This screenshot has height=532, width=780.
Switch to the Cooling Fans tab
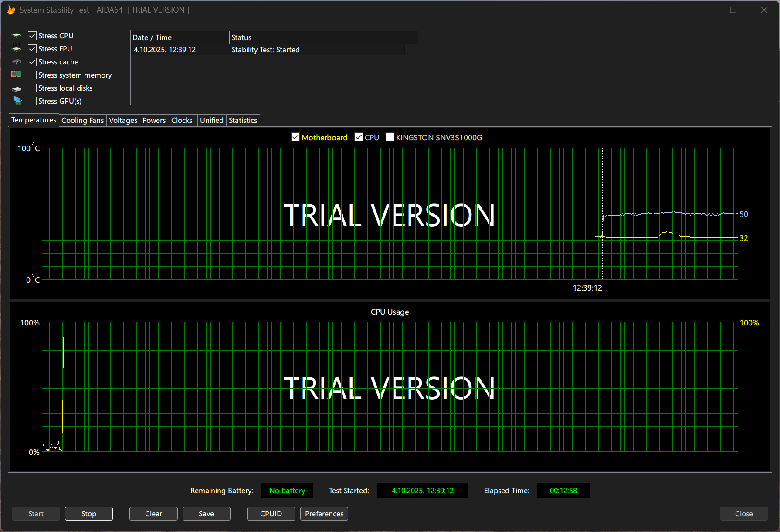82,120
